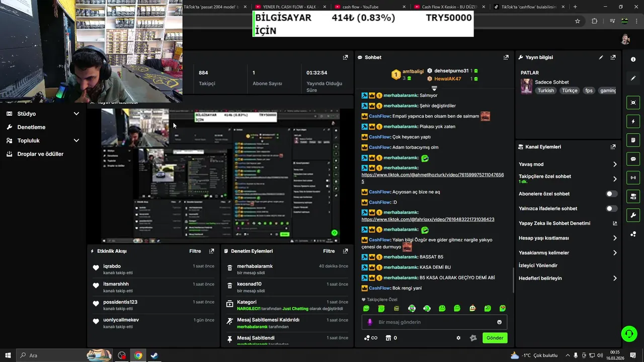Open the shop icon showing 0
644x362 pixels.
pos(391,338)
